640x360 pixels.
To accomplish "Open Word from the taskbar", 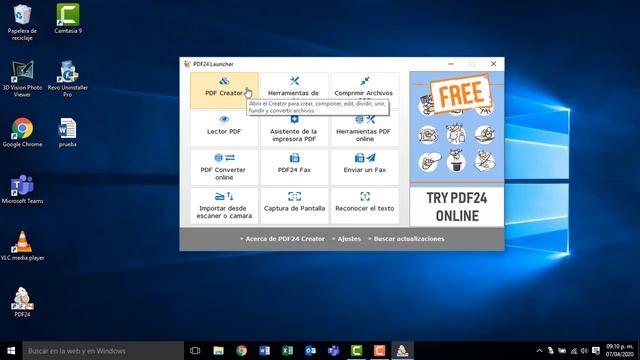I will pyautogui.click(x=264, y=351).
